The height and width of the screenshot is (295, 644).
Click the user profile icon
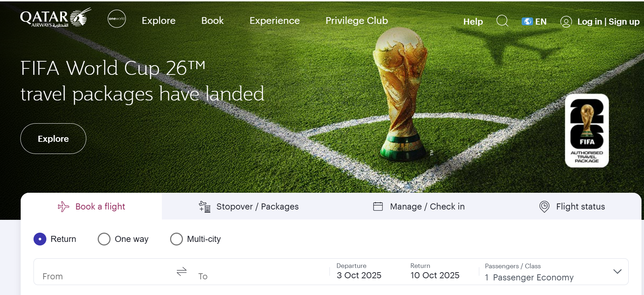(566, 22)
